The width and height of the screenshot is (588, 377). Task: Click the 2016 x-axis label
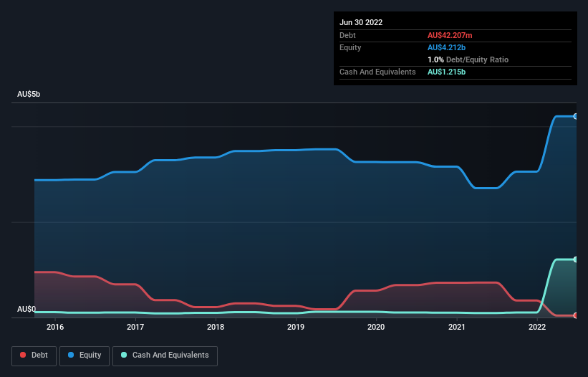point(55,327)
